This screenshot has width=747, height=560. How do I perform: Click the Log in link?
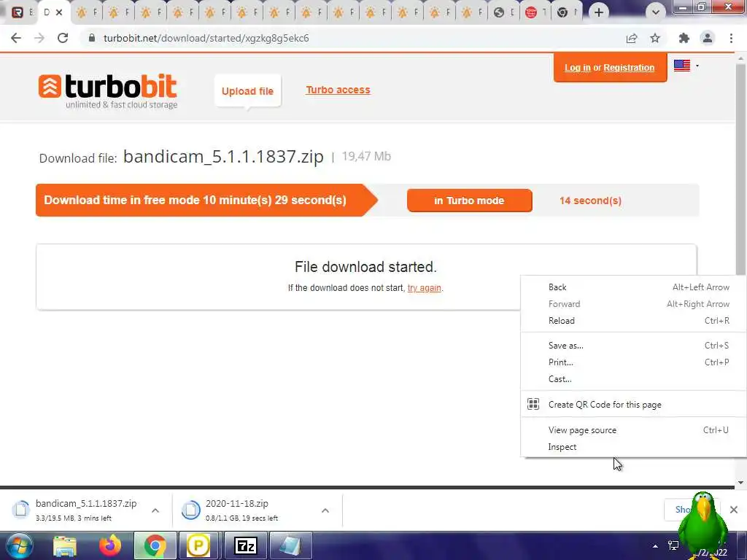coord(578,68)
